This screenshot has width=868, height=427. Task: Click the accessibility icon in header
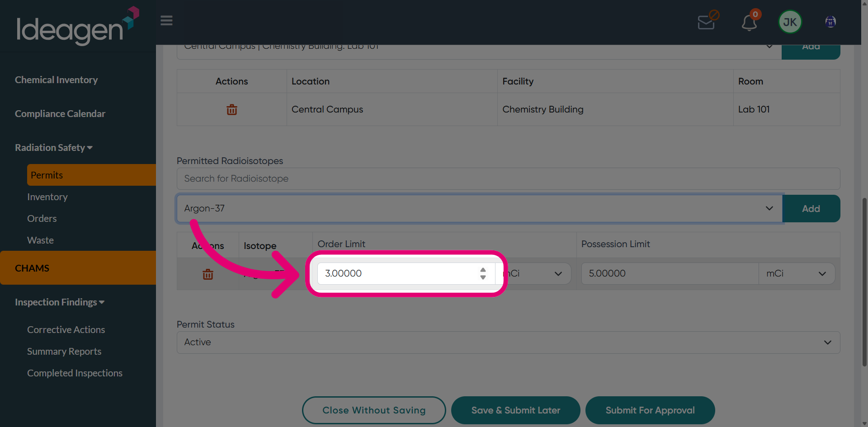click(830, 22)
